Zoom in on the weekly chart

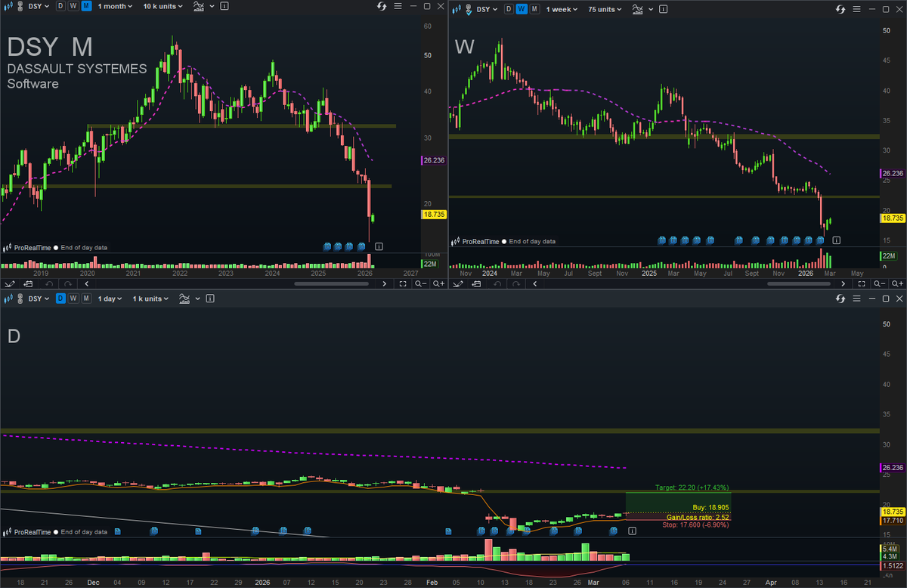click(x=897, y=283)
